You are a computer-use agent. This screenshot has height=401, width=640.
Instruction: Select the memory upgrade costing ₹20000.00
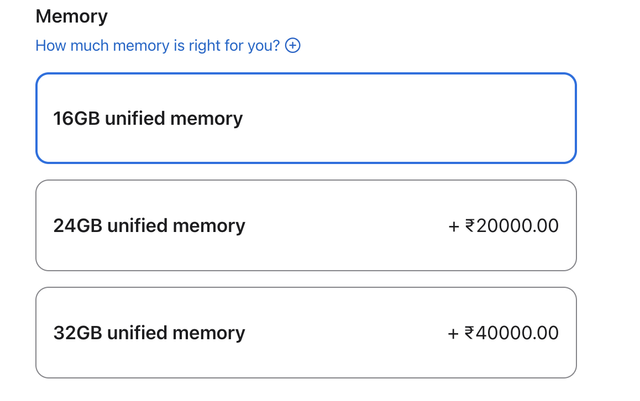(306, 225)
